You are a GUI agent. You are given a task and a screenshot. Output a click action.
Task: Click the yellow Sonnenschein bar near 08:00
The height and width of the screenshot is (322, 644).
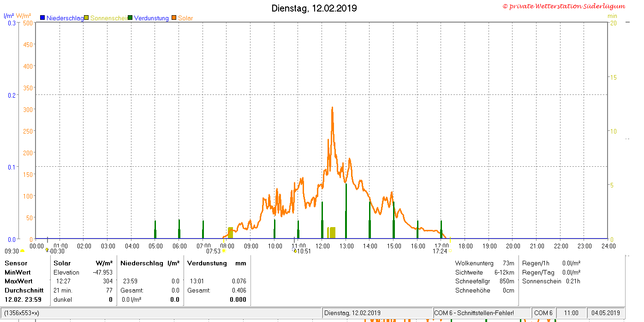[x=230, y=233]
